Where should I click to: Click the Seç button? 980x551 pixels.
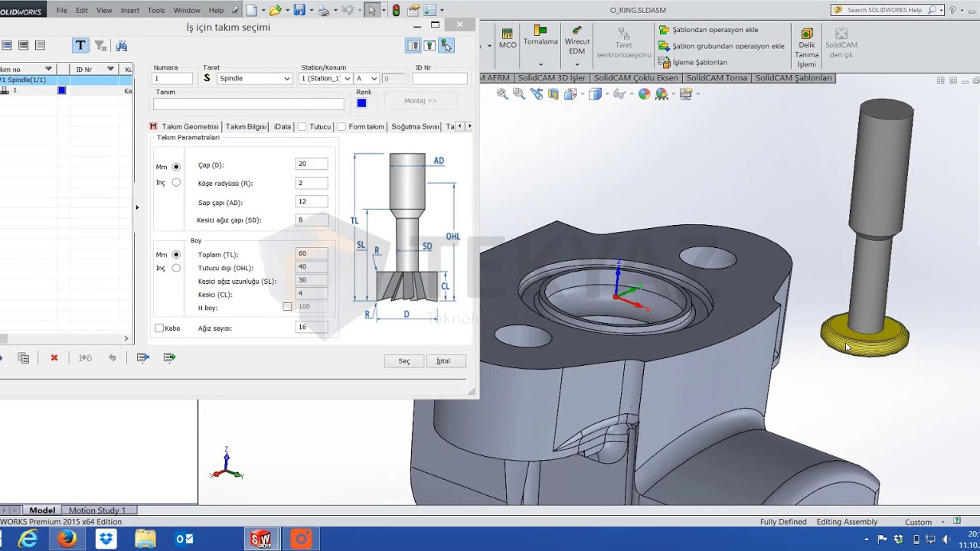(404, 361)
